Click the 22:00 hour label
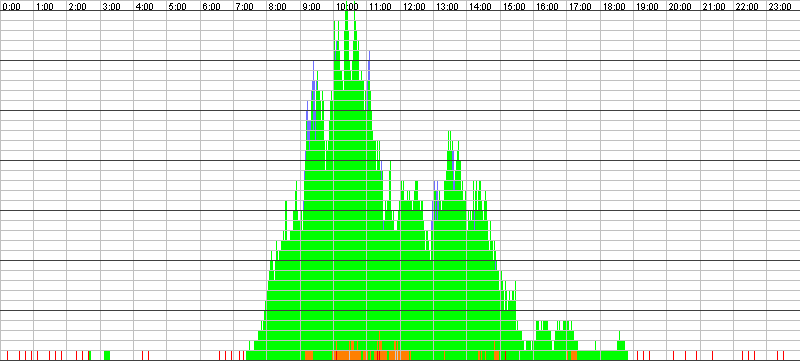800x361 pixels. [747, 8]
